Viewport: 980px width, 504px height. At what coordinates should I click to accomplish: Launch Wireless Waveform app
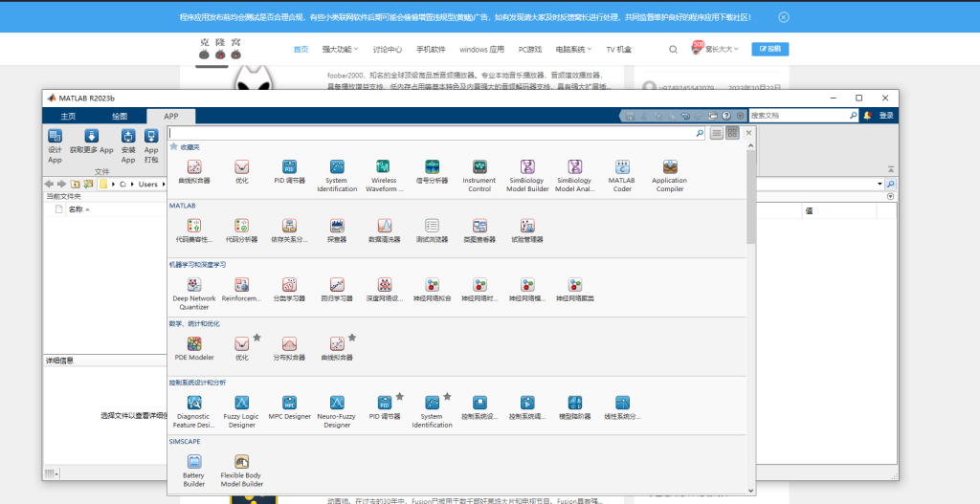pyautogui.click(x=384, y=176)
